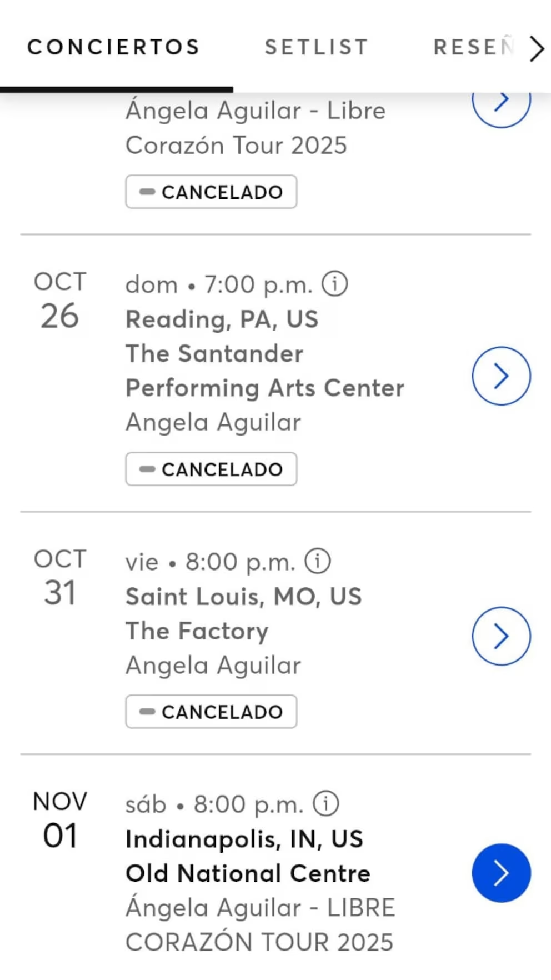Tap info icon beside vie 8:00 p.m.
551x980 pixels.
pos(318,561)
